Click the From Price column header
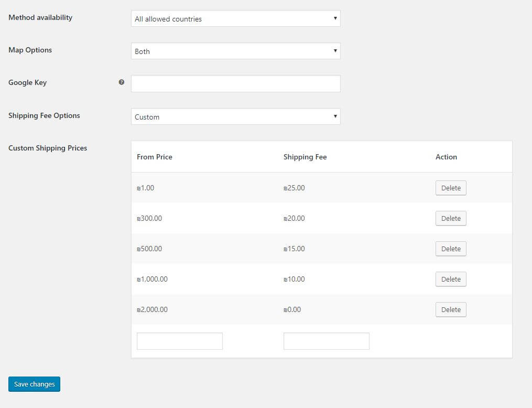 point(155,157)
